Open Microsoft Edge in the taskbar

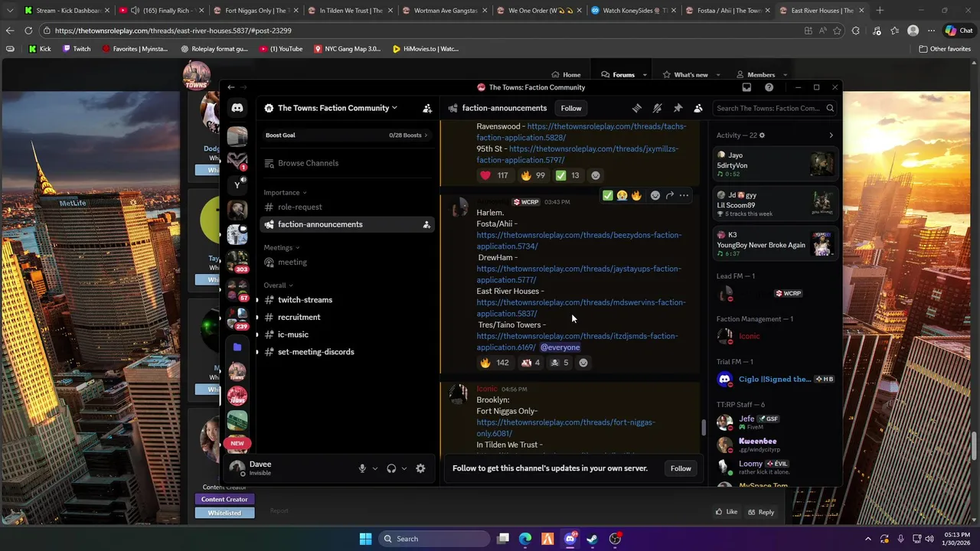coord(525,539)
